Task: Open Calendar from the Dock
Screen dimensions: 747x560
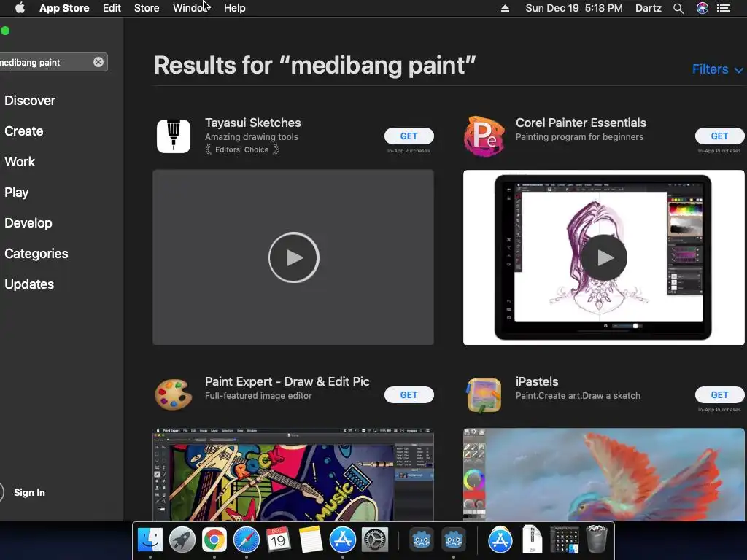Action: pyautogui.click(x=278, y=540)
